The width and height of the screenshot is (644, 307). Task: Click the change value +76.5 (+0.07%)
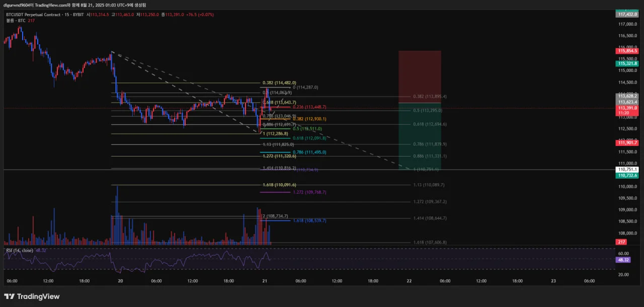pos(200,15)
